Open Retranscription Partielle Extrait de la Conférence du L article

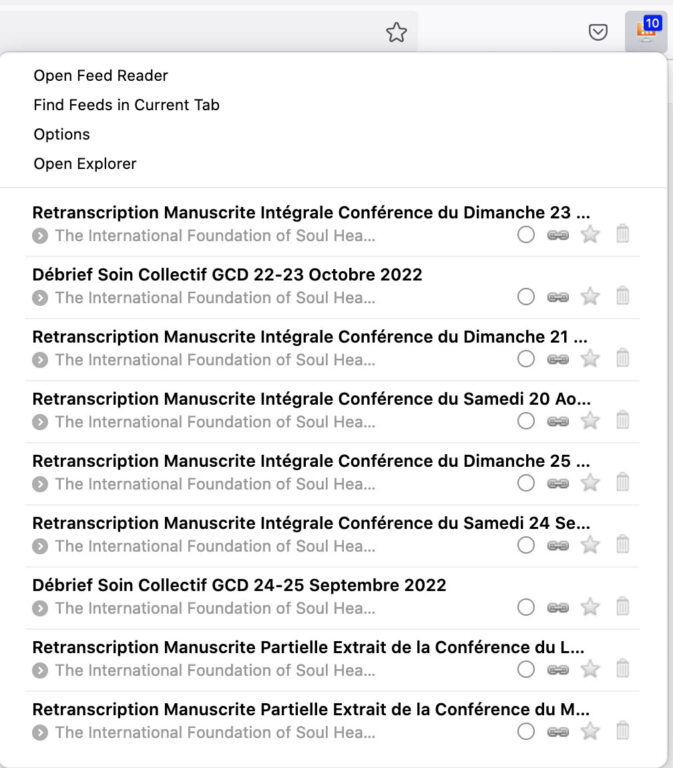pos(308,648)
